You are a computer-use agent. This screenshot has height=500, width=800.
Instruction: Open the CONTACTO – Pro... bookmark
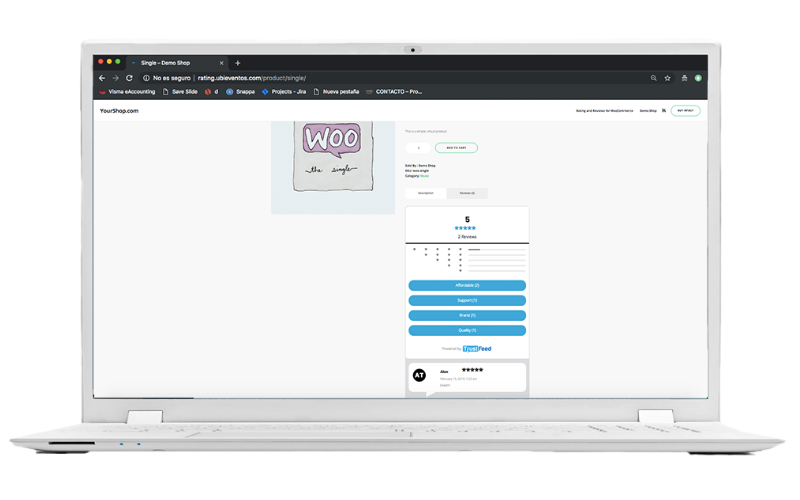[394, 92]
